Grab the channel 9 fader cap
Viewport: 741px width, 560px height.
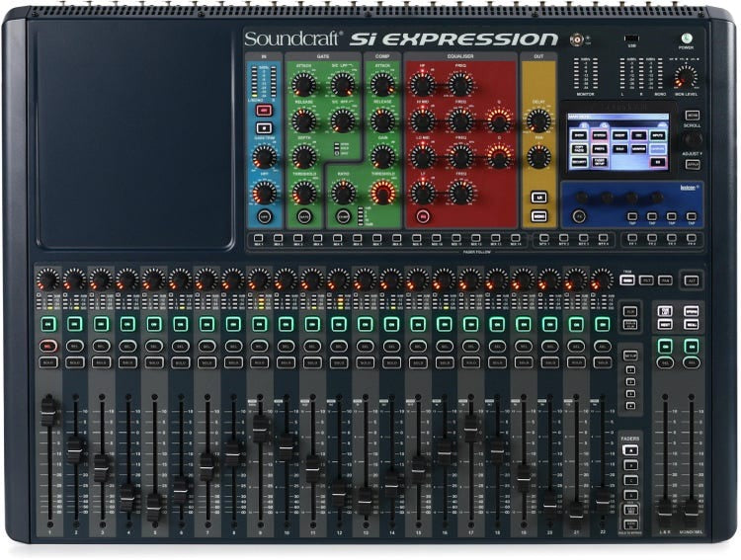(x=260, y=425)
